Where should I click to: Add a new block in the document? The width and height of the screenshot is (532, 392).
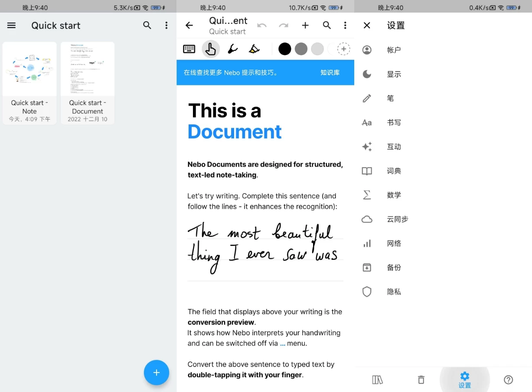pos(305,25)
